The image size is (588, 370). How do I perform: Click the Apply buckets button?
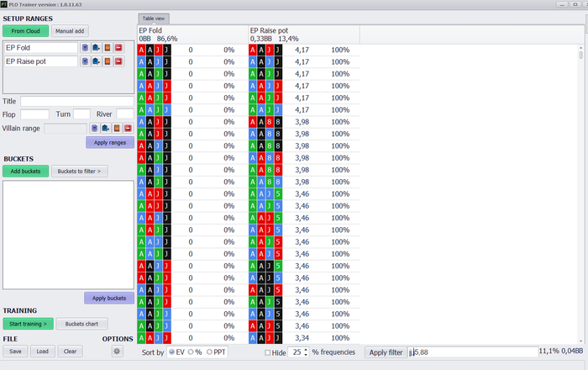pyautogui.click(x=109, y=298)
